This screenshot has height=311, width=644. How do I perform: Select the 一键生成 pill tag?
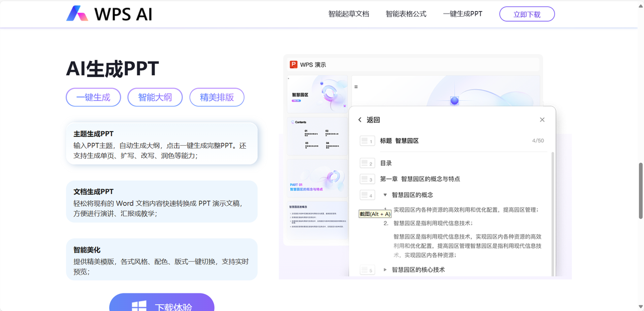(x=93, y=97)
